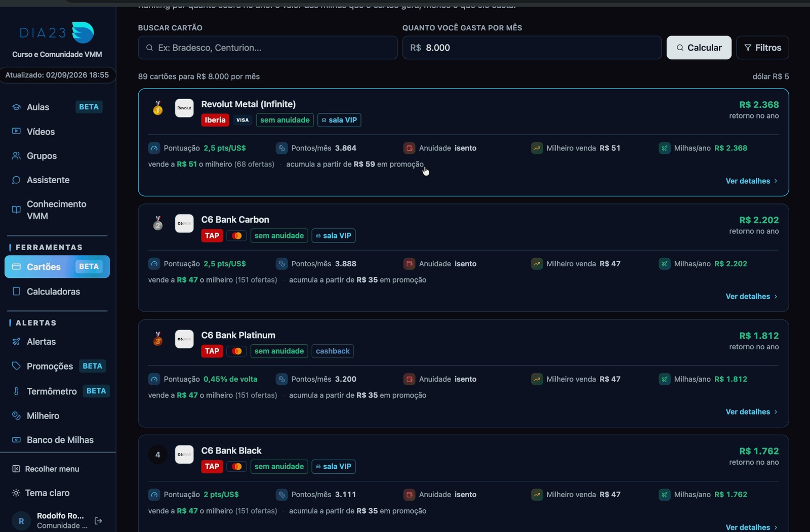Click BETA badge next to Aulas
810x532 pixels.
pyautogui.click(x=89, y=107)
